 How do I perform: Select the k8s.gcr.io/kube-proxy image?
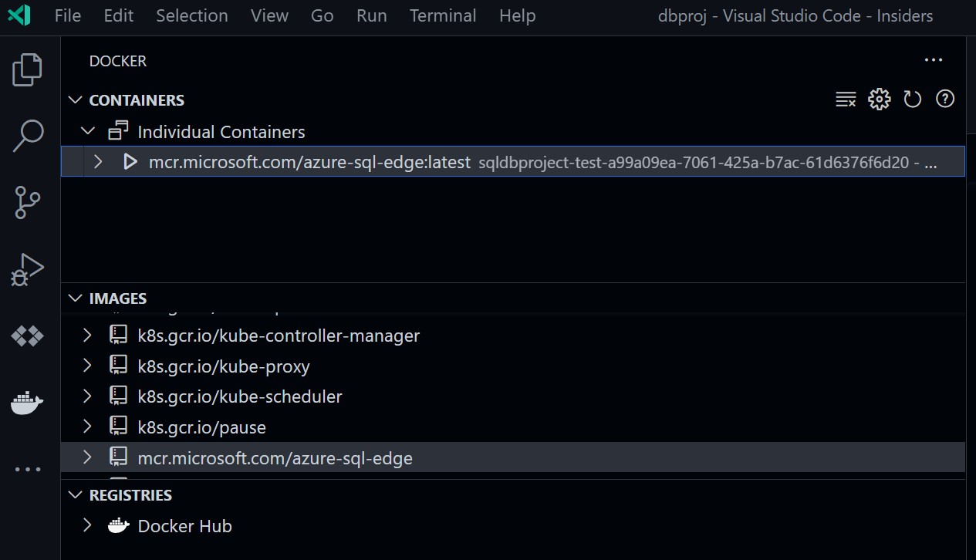click(x=224, y=366)
